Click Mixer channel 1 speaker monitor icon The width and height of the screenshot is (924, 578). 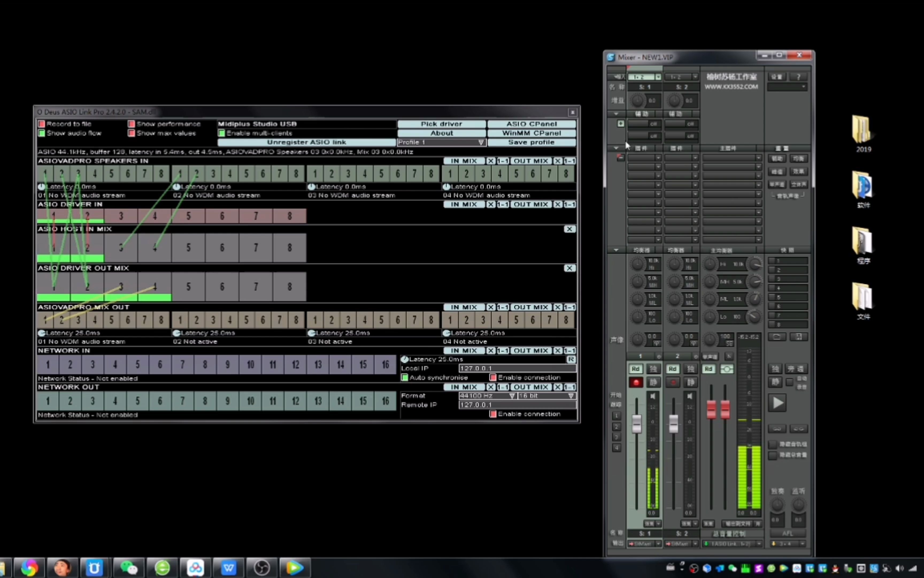point(653,396)
